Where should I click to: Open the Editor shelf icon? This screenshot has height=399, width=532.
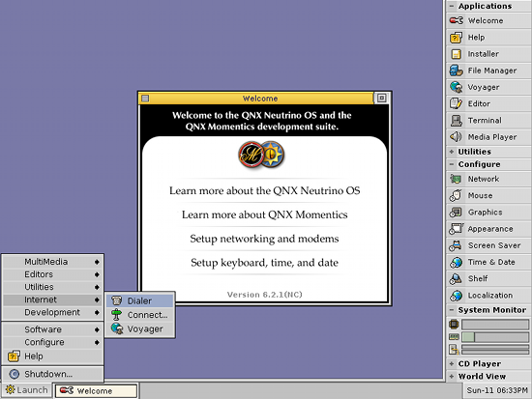tap(457, 103)
